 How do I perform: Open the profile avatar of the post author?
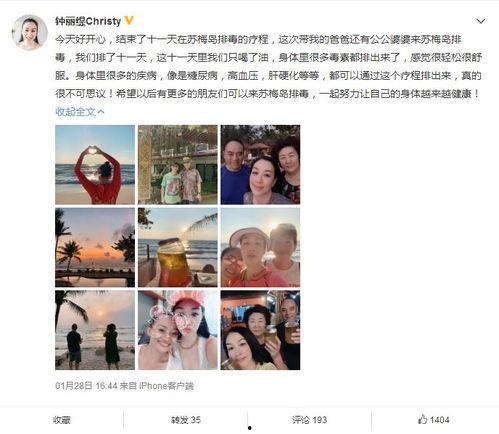[x=30, y=32]
